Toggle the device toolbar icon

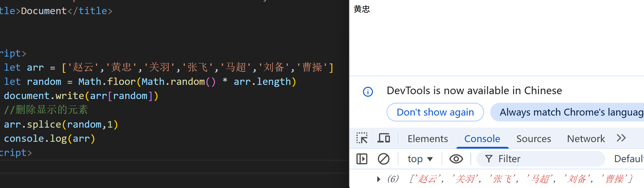coord(383,138)
